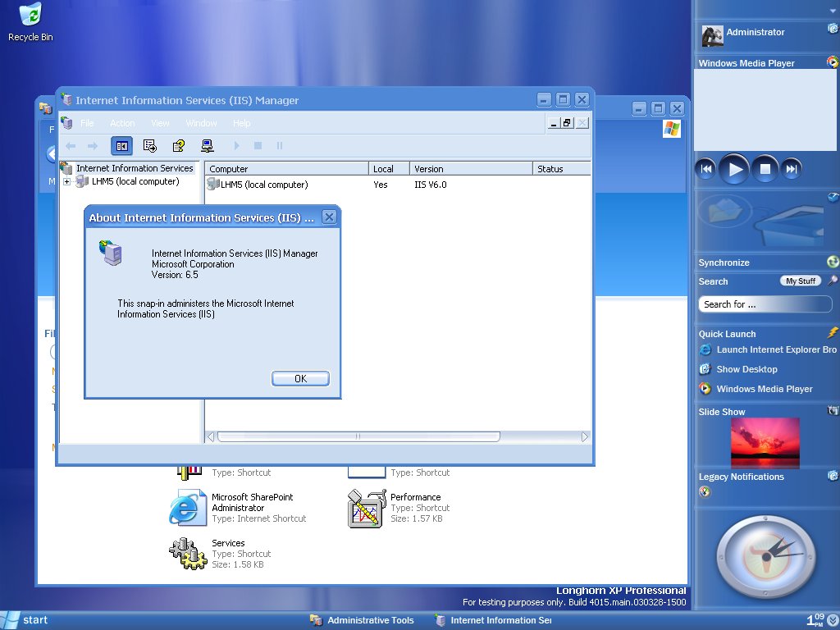Click the sidebar options arrow at the top
The height and width of the screenshot is (630, 840).
pos(832,11)
